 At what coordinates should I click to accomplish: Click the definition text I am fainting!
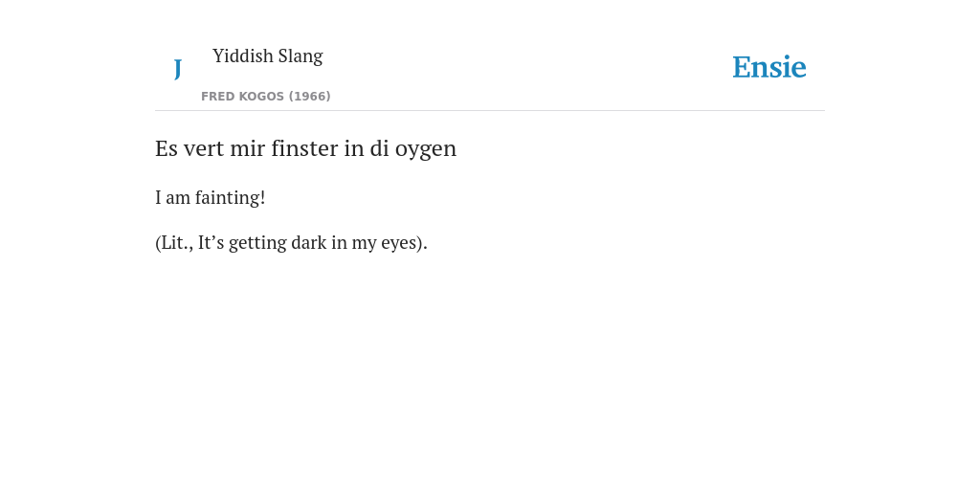click(210, 197)
